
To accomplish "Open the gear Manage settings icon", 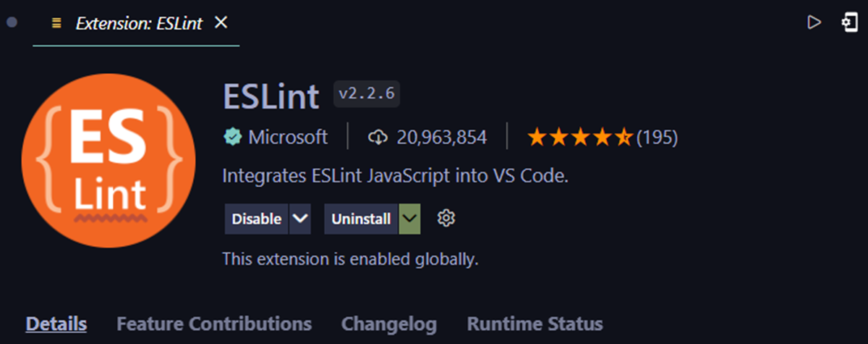I will [446, 218].
